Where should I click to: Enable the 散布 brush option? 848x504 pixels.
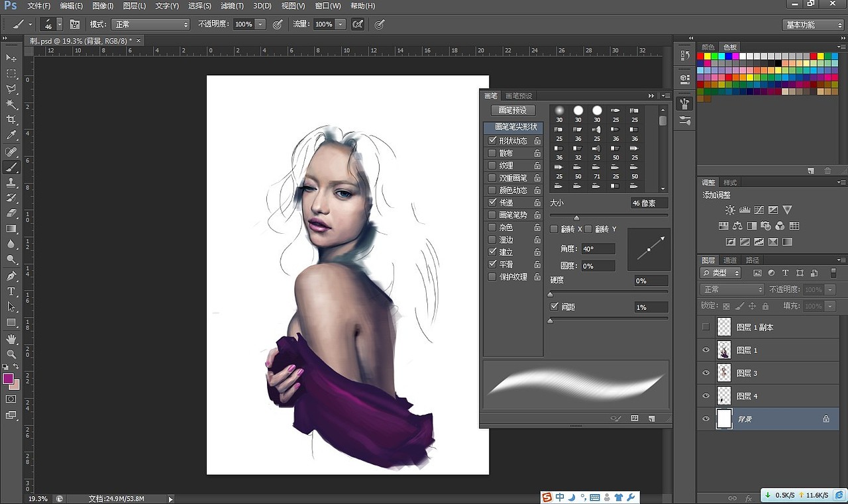[492, 153]
